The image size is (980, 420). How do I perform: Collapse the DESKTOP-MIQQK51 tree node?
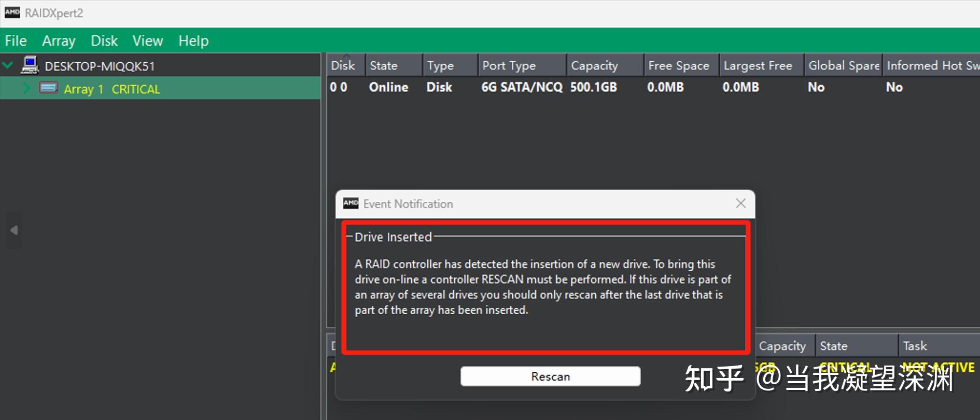click(x=8, y=65)
